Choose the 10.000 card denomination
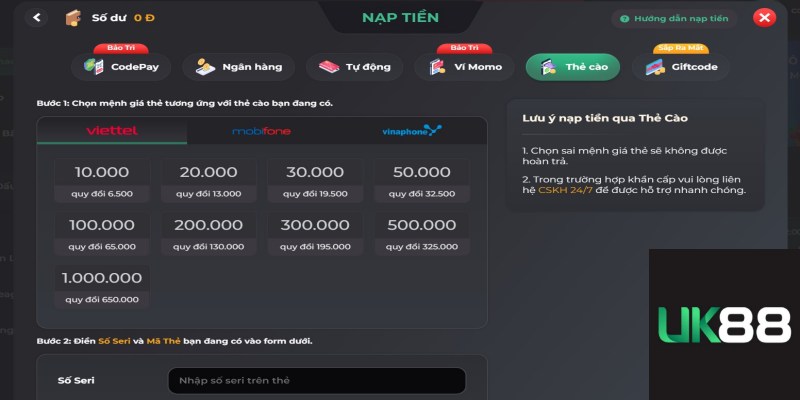The width and height of the screenshot is (800, 400). click(102, 181)
